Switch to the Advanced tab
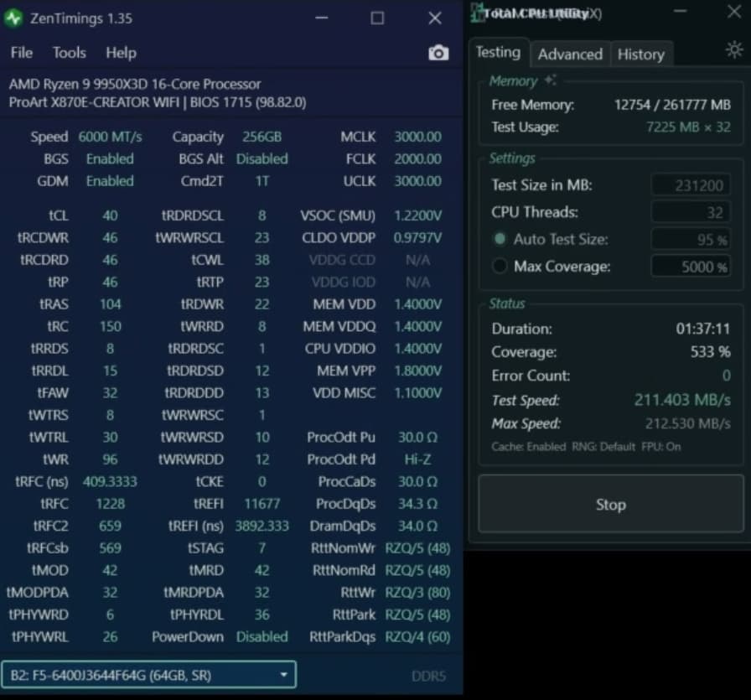Viewport: 751px width, 700px height. pyautogui.click(x=570, y=54)
